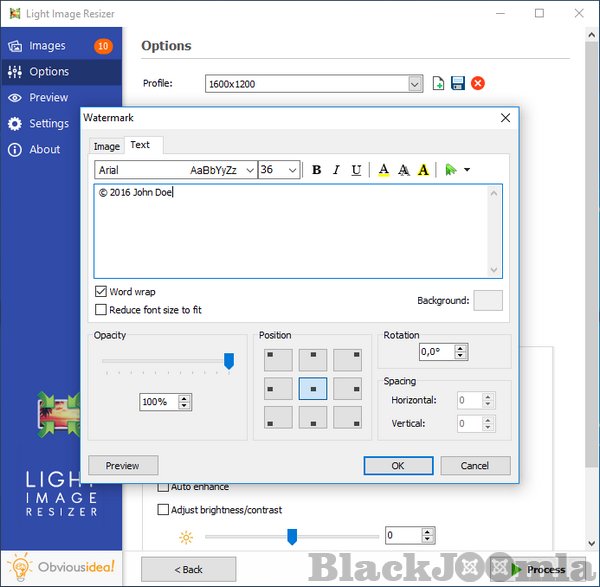Check Adjust brightness/contrast option
The image size is (600, 587).
pos(163,509)
